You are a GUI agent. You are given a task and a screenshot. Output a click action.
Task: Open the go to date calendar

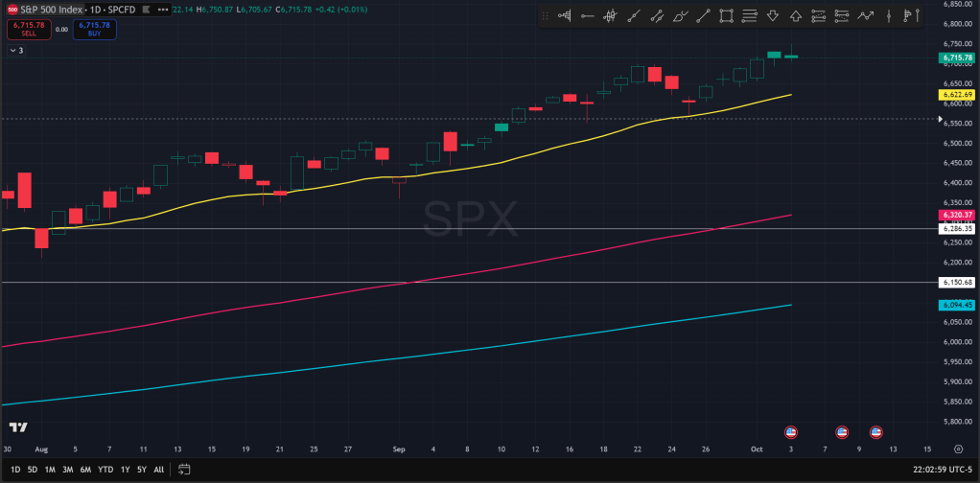click(185, 470)
